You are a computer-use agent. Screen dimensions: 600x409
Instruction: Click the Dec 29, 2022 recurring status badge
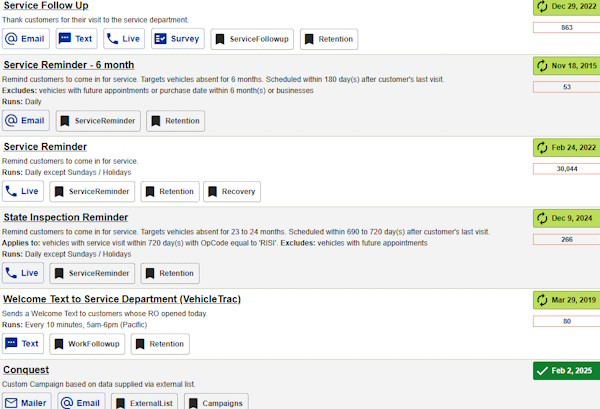566,6
